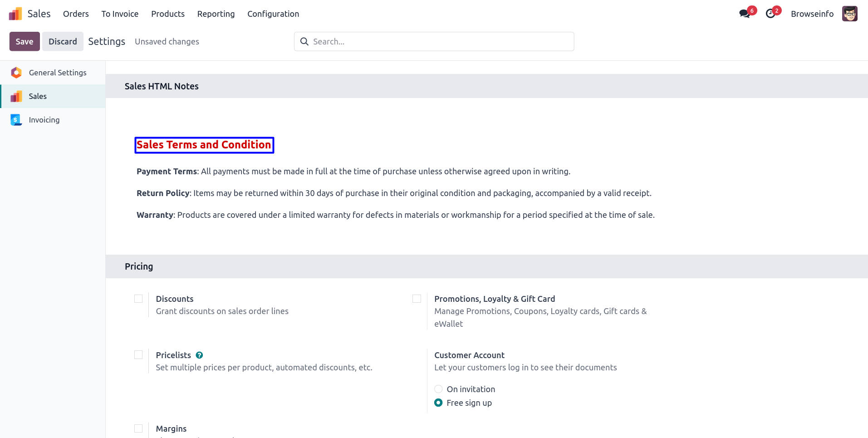Tick the Promotions, Loyalty & Gift Card checkbox
868x438 pixels.
coord(417,299)
